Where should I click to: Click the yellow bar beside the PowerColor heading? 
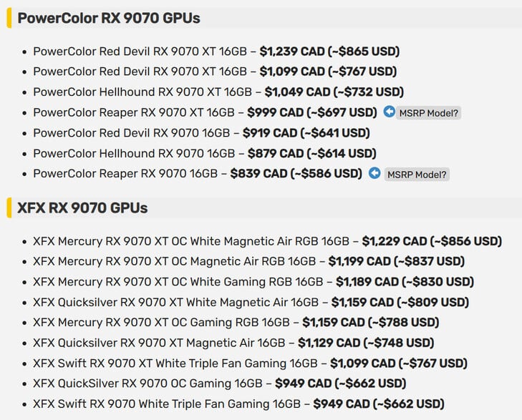point(9,18)
